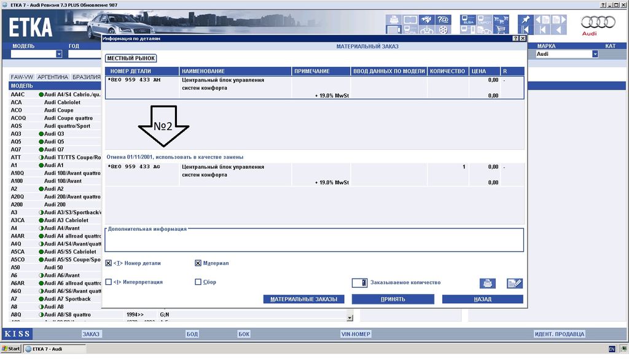Click the Audi rings logo
Viewport: 629px width, 364px height.
598,22
